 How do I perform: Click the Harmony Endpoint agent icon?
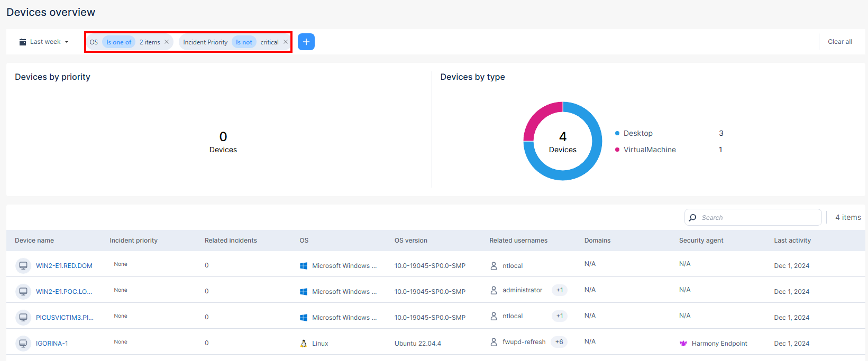(683, 344)
